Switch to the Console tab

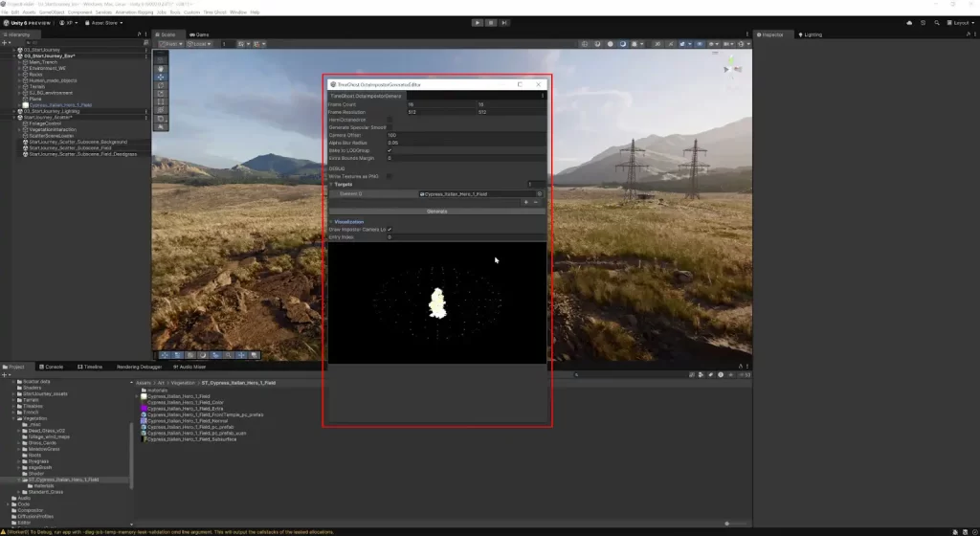click(54, 367)
